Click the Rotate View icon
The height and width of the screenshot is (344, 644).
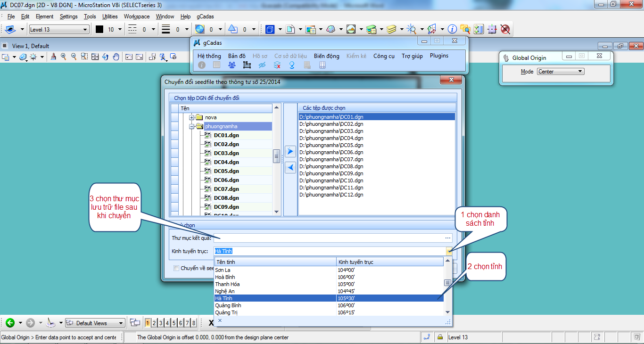click(x=106, y=57)
